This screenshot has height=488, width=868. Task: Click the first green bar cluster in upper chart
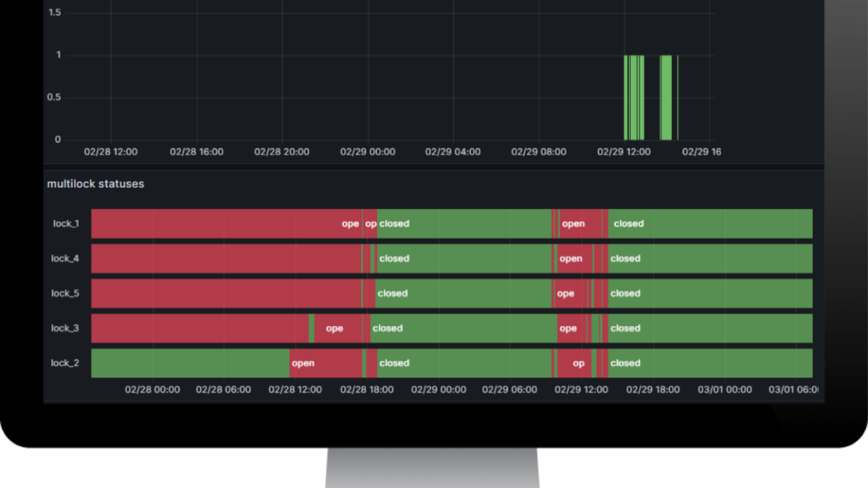point(634,97)
